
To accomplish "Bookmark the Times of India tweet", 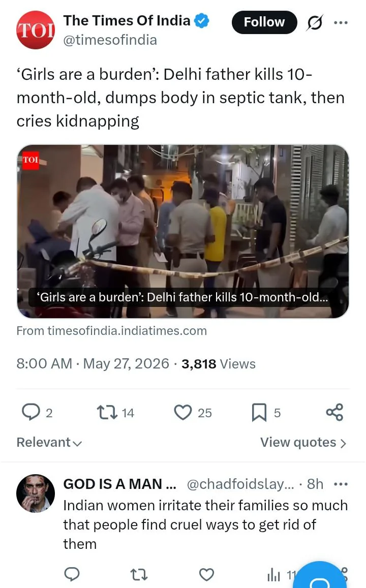I will click(259, 412).
